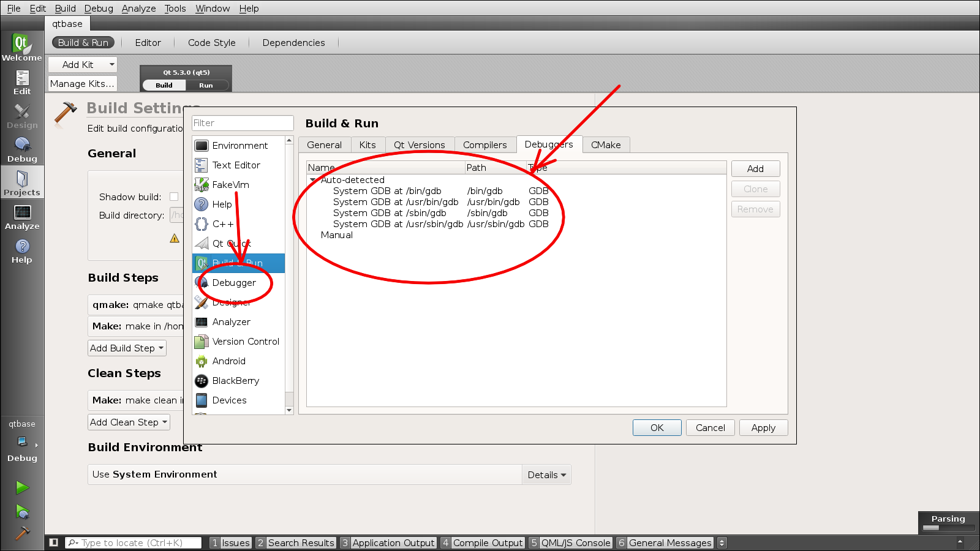The width and height of the screenshot is (980, 551).
Task: Click the options Filter field
Action: pos(243,123)
